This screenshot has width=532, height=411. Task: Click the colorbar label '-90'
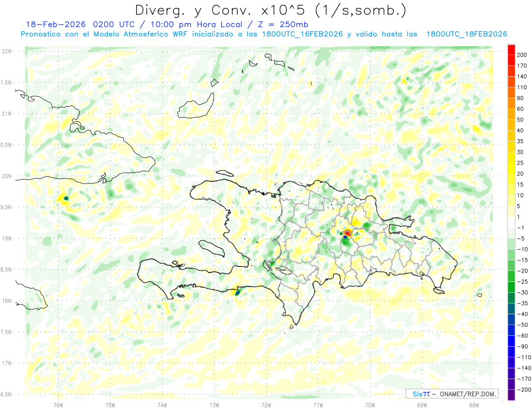coord(523,347)
